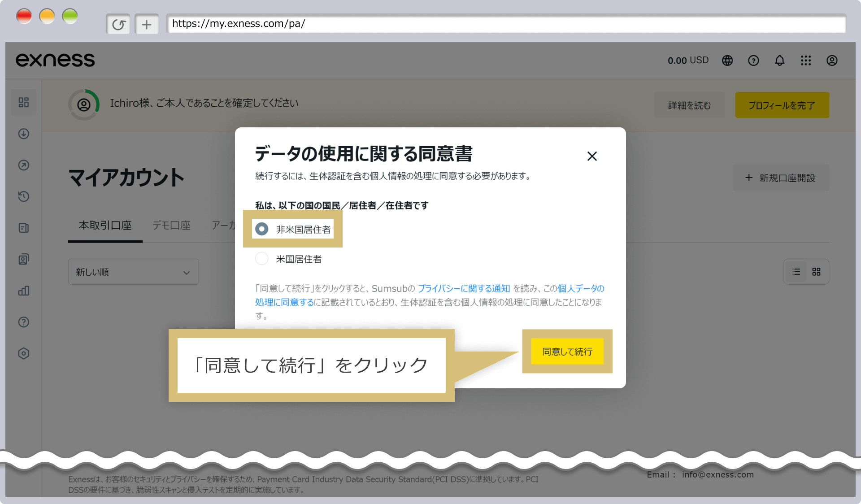Screen dimensions: 861x504
Task: Switch to grid view icon
Action: click(816, 272)
